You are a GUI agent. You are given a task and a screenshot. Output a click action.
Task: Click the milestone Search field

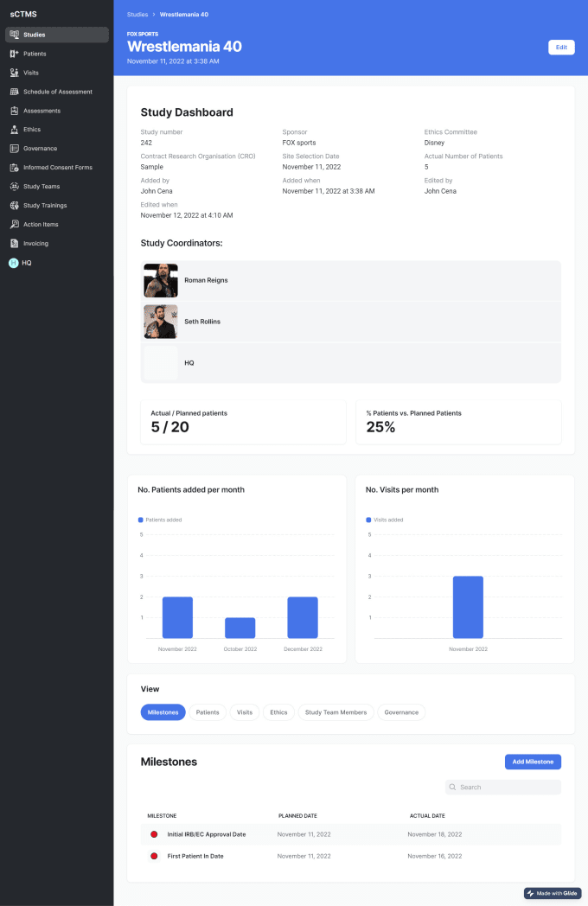[503, 787]
